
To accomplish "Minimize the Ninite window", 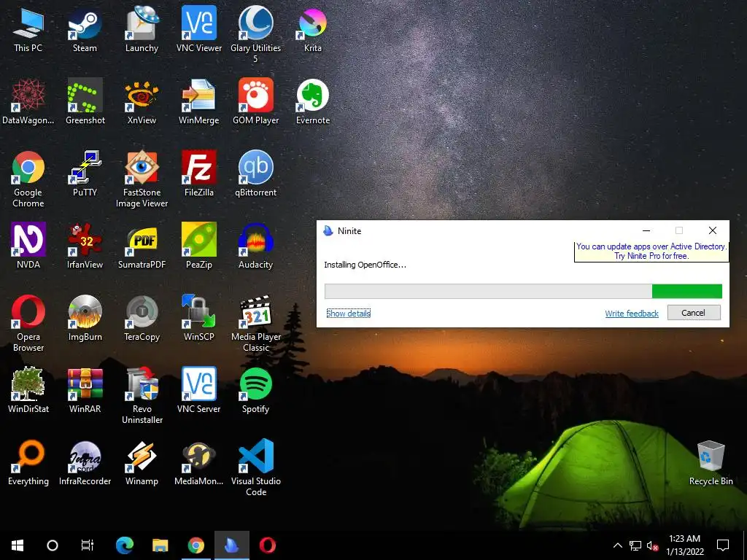I will [x=646, y=230].
